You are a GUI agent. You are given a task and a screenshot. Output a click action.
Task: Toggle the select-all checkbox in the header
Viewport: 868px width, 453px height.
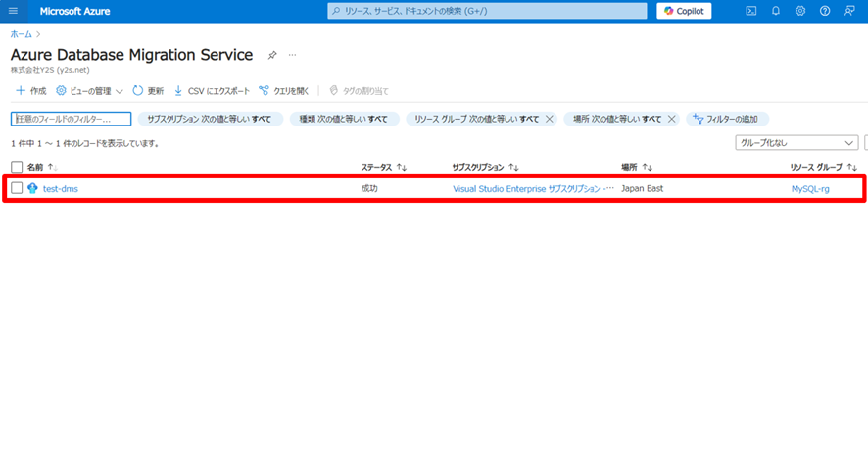[17, 167]
